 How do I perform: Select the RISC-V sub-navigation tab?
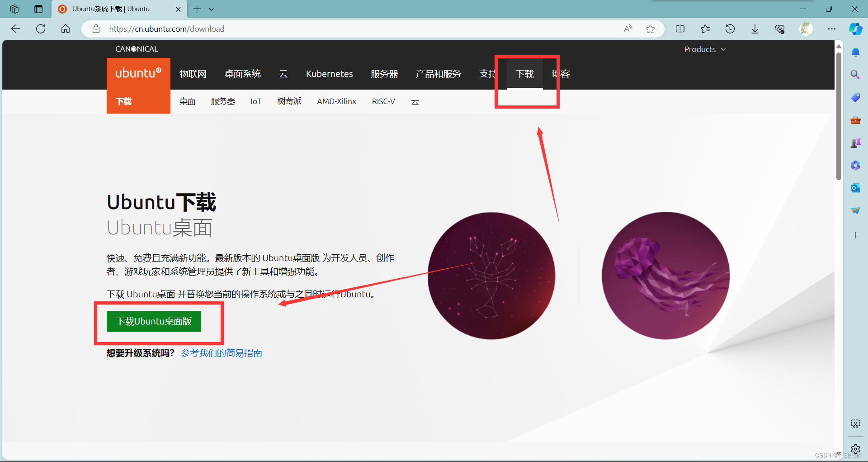coord(383,101)
